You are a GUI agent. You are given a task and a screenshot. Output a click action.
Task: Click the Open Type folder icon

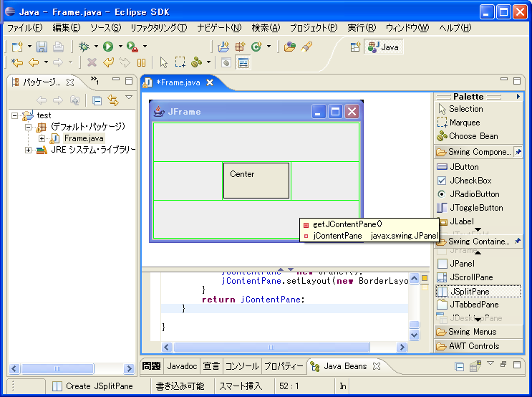pyautogui.click(x=290, y=47)
